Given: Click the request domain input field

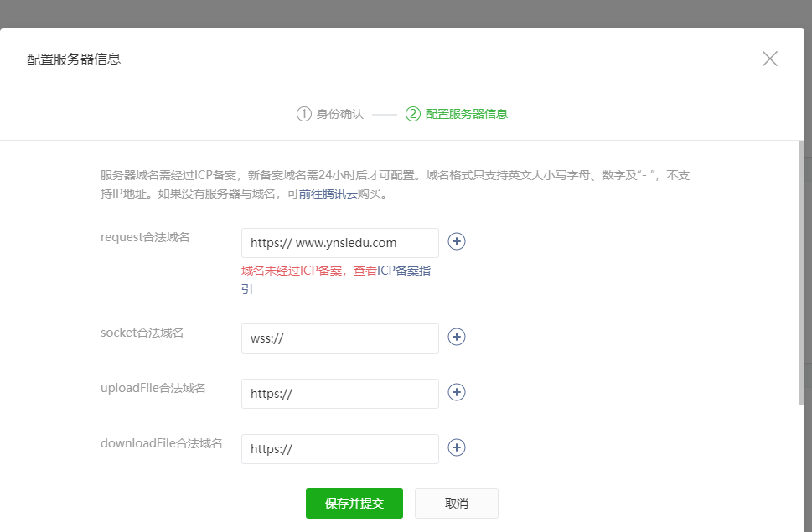Looking at the screenshot, I should click(x=339, y=243).
